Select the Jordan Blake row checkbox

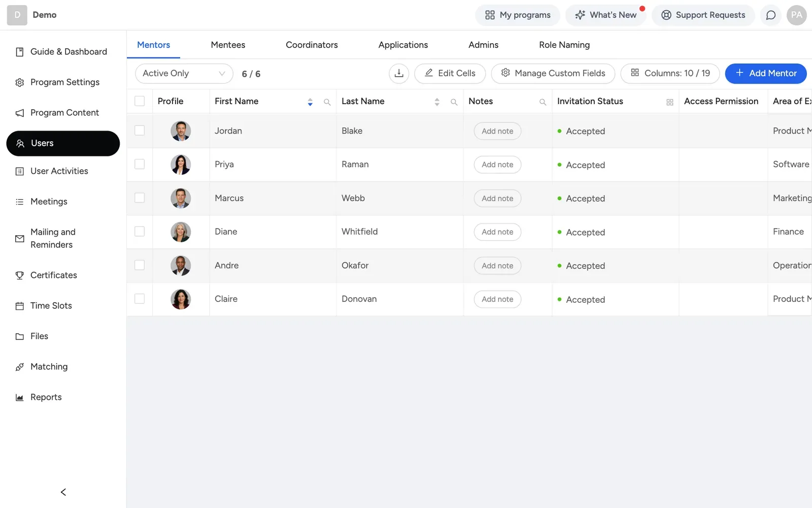[x=140, y=131]
